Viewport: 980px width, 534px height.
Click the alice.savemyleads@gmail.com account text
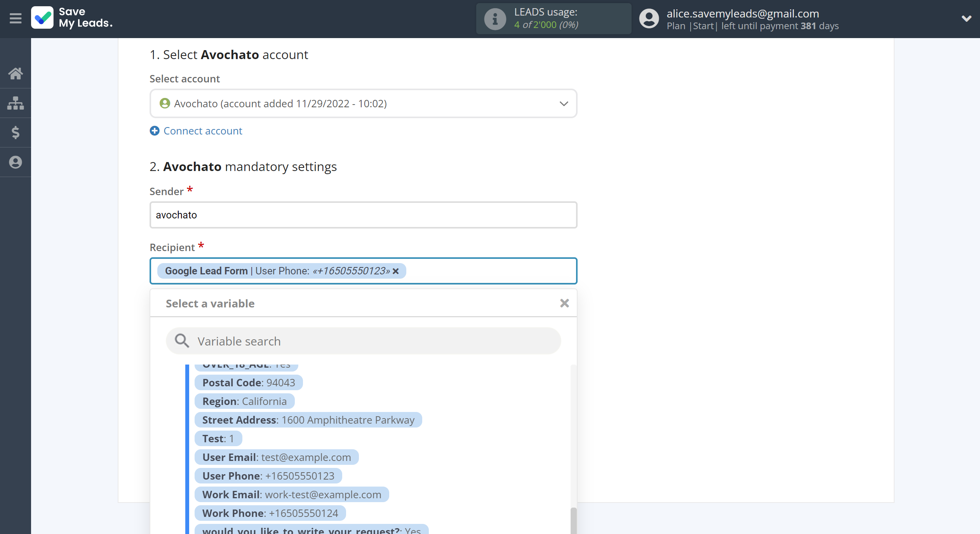(x=743, y=14)
